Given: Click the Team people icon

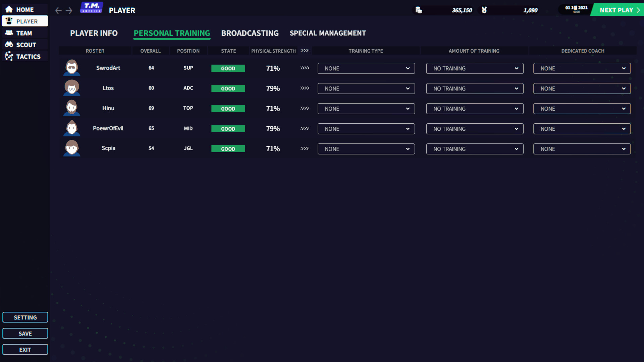Looking at the screenshot, I should [x=9, y=33].
